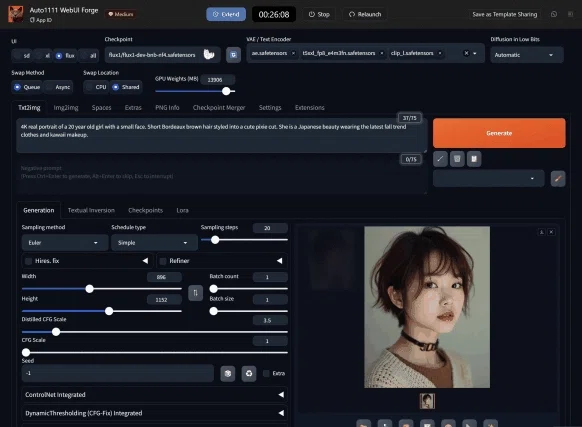Click the read generation parameters arrow icon
Viewport: 582px width, 427px height.
(x=440, y=159)
